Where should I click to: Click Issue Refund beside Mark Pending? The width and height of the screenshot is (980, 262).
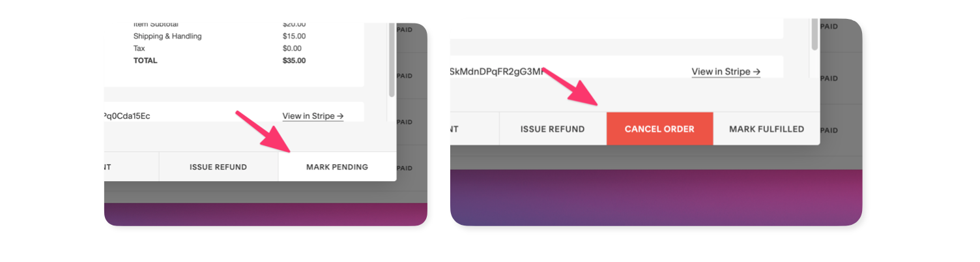[218, 167]
